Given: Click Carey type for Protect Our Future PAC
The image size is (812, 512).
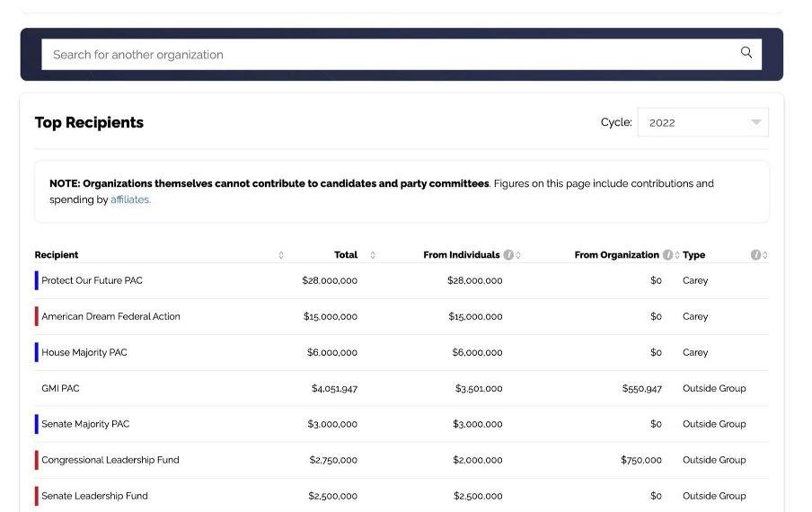Looking at the screenshot, I should pyautogui.click(x=695, y=280).
